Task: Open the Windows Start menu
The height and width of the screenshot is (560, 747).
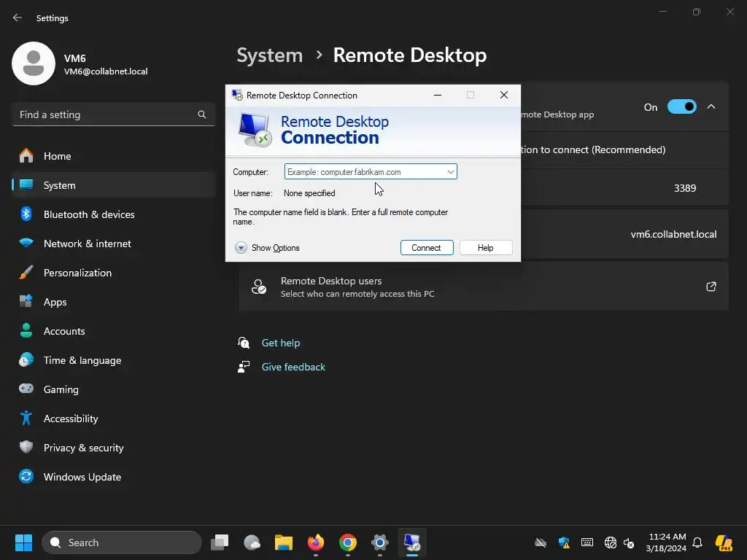Action: coord(23,542)
